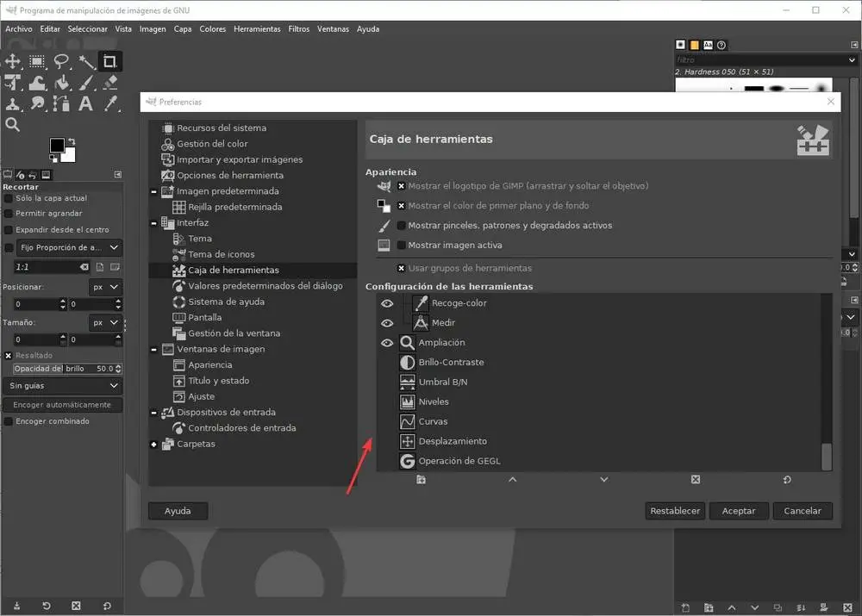862x616 pixels.
Task: Select the Eraser tool
Action: point(110,83)
